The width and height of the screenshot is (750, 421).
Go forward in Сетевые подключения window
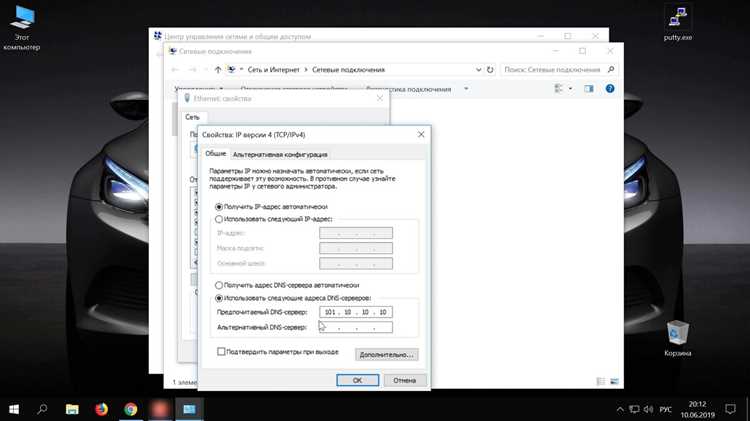point(192,70)
